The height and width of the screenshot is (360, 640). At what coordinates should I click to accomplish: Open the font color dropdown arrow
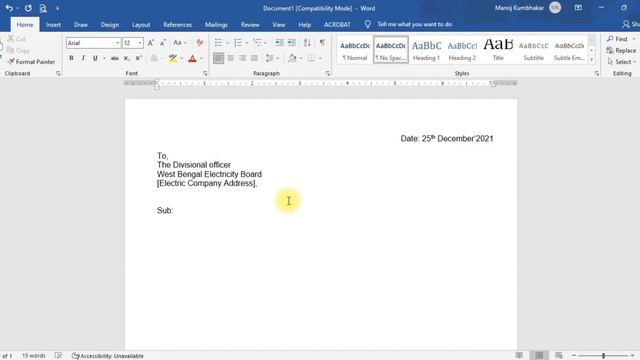[x=201, y=58]
